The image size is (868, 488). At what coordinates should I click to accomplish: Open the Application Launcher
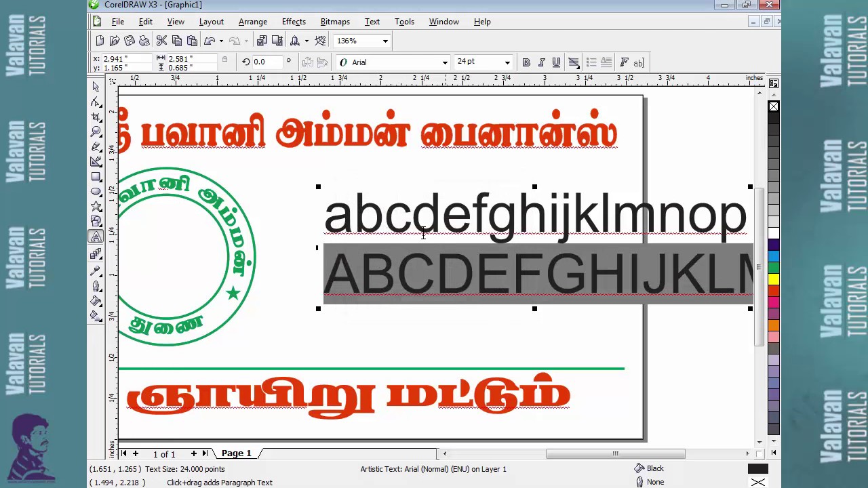click(294, 41)
